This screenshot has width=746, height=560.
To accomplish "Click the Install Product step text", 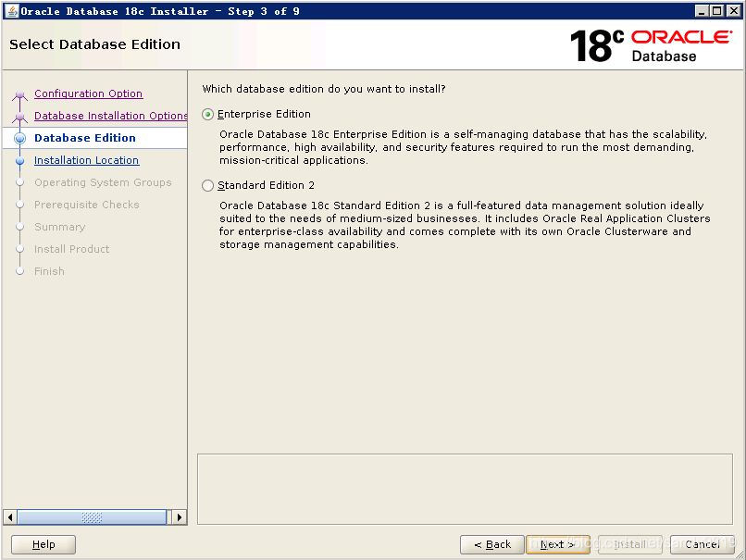I will pos(71,249).
